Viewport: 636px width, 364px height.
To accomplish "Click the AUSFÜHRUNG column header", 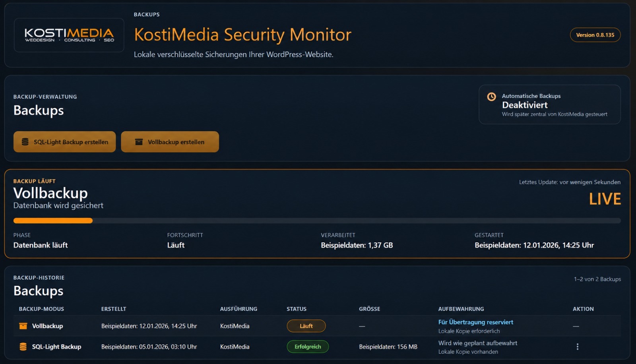I will [238, 309].
